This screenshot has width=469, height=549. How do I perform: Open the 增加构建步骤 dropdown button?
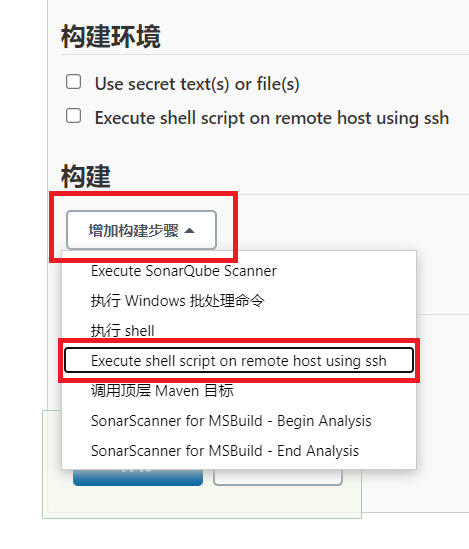[x=141, y=230]
